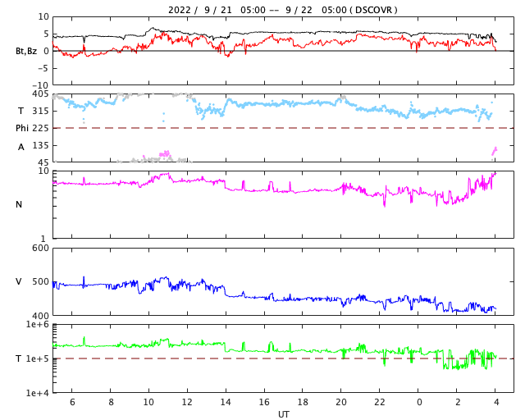The height and width of the screenshot is (420, 525).
Task: Click the '1e+6' temperature tick label
Action: (38, 325)
